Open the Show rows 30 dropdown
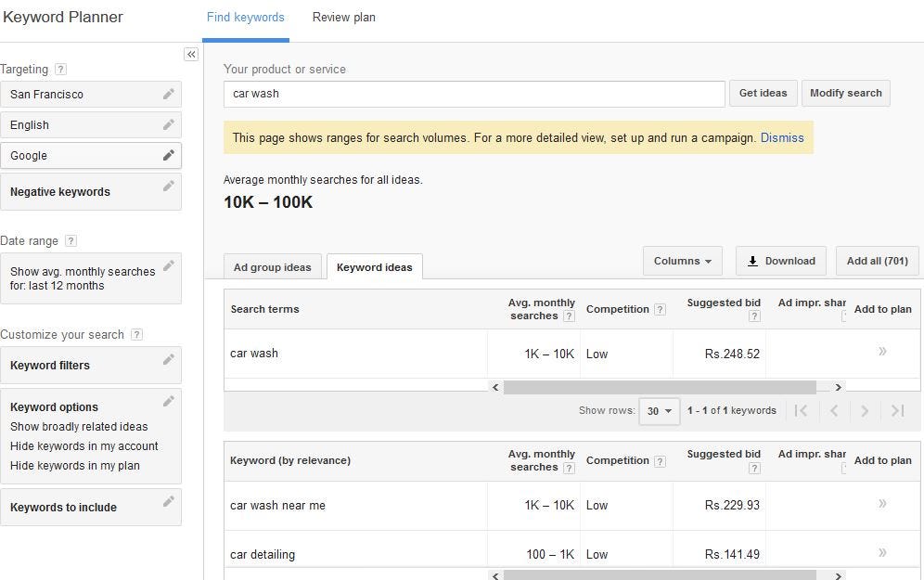Image resolution: width=924 pixels, height=580 pixels. point(659,411)
